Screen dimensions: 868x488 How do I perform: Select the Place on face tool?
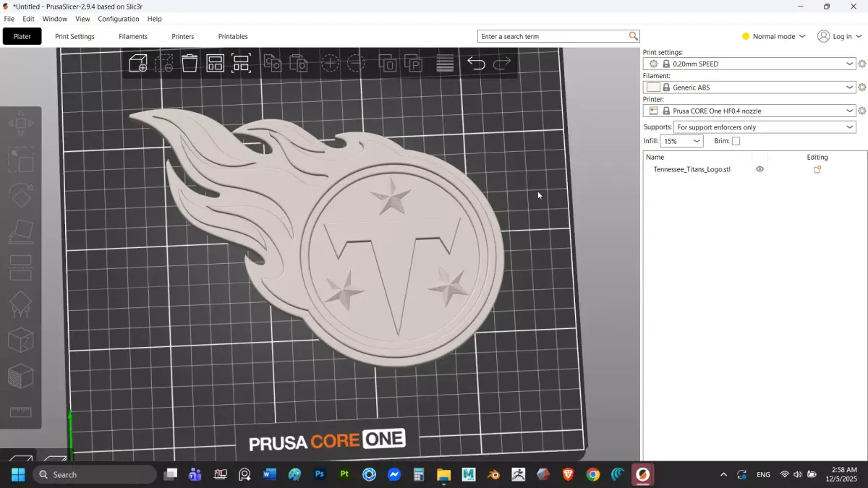tap(20, 232)
